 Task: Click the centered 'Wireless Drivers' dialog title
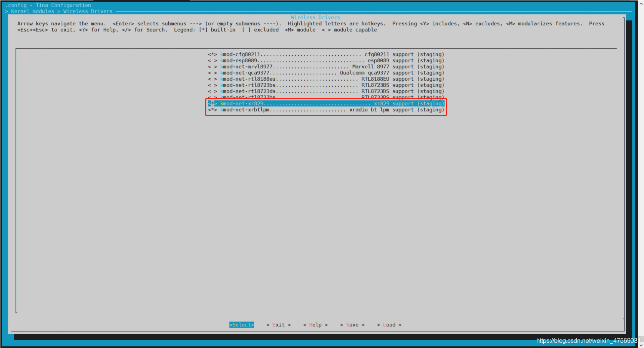pos(315,18)
